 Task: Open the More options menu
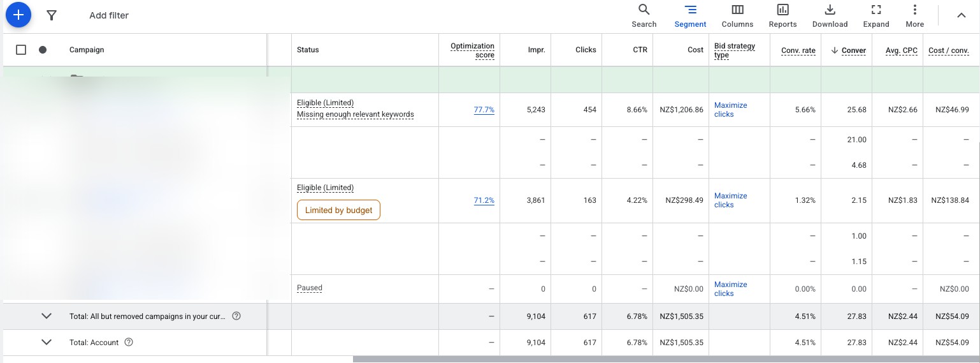pyautogui.click(x=914, y=16)
